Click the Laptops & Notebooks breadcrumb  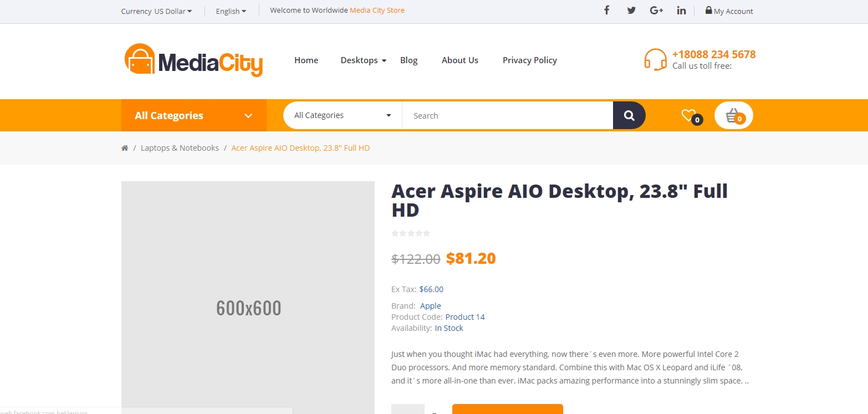(x=180, y=148)
